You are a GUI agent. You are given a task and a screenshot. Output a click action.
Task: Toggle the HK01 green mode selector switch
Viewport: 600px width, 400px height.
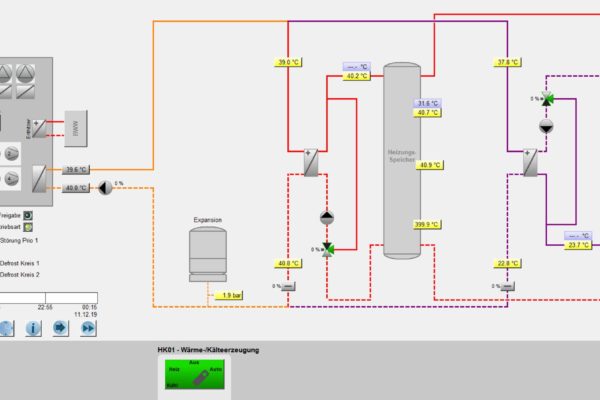point(194,374)
